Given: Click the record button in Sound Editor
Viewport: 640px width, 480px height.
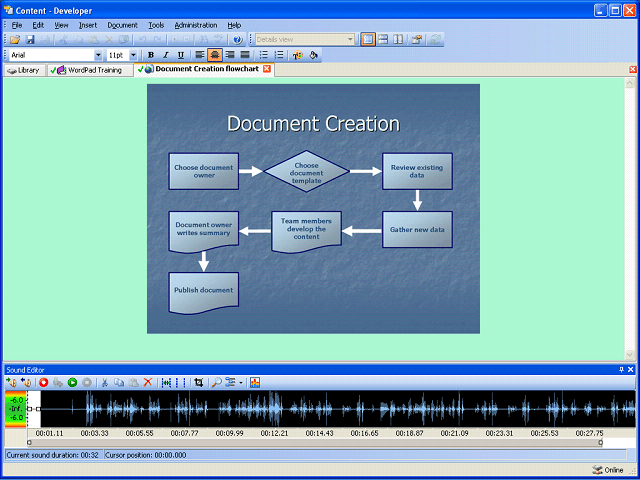Looking at the screenshot, I should [43, 382].
